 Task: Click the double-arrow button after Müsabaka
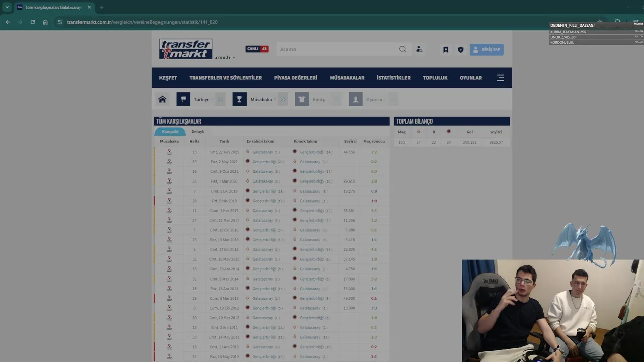(x=283, y=99)
